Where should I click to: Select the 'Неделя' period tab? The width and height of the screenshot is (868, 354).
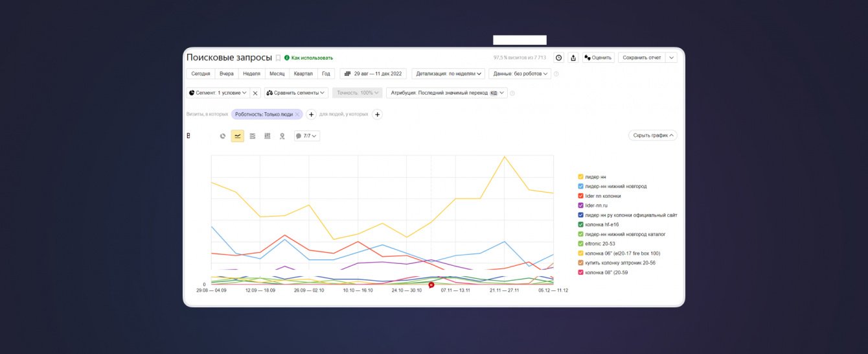pos(251,74)
